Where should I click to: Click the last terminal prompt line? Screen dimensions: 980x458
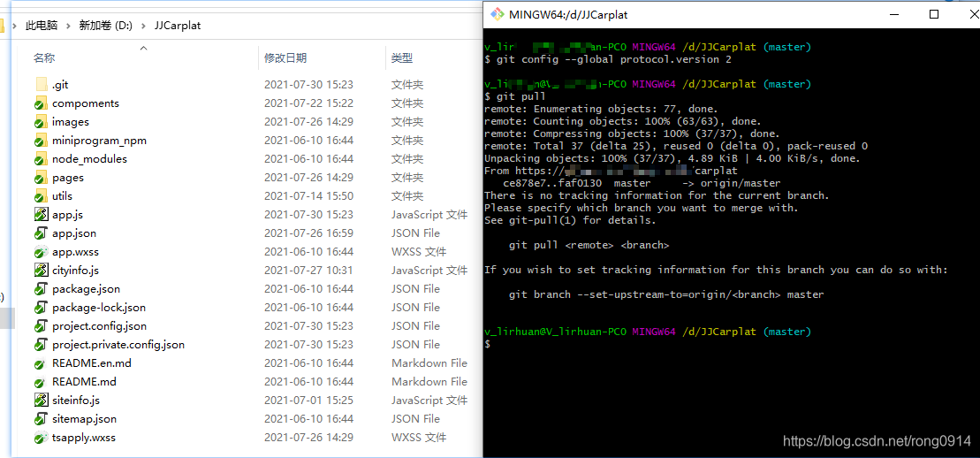click(x=488, y=344)
